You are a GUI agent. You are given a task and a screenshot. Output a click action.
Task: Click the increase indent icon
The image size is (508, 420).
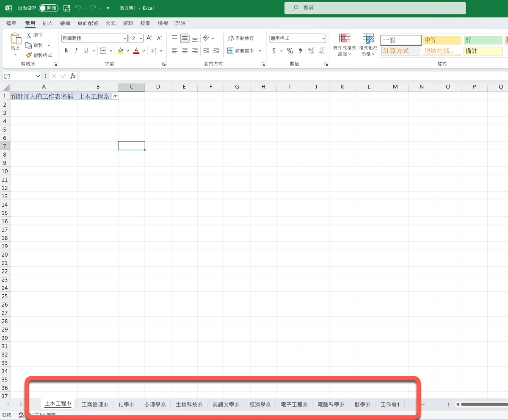(x=216, y=51)
